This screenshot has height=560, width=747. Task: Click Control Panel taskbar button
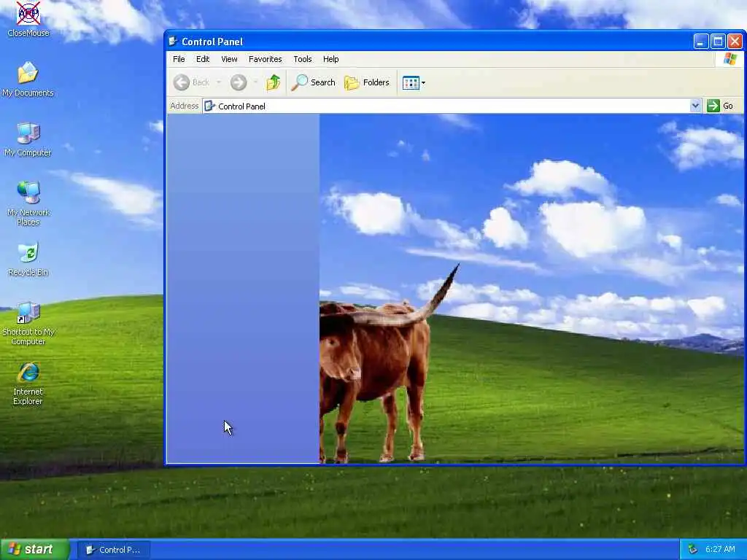click(x=113, y=550)
